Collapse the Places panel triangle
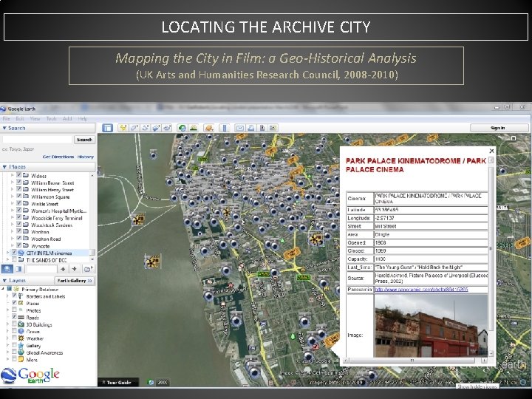 [x=4, y=167]
